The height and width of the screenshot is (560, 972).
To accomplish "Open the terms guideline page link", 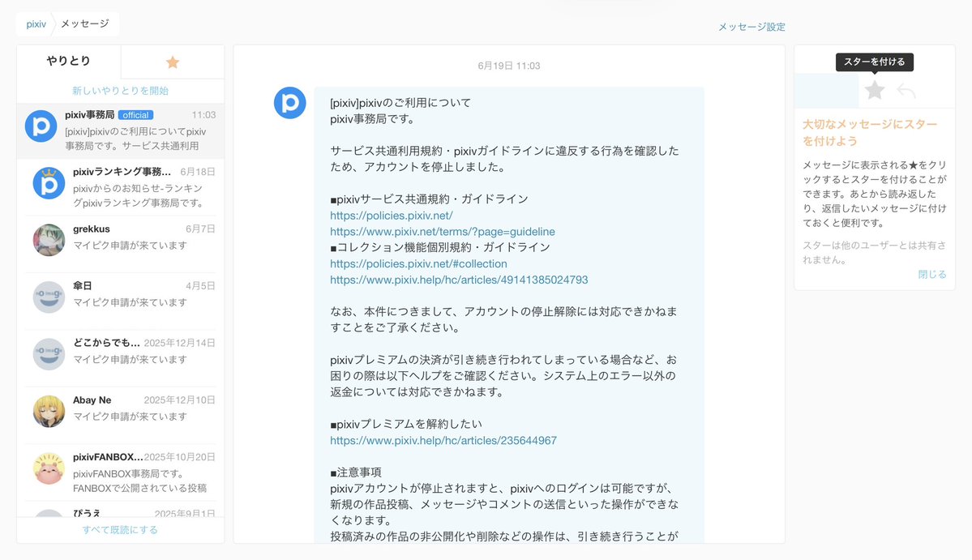I will coord(443,232).
